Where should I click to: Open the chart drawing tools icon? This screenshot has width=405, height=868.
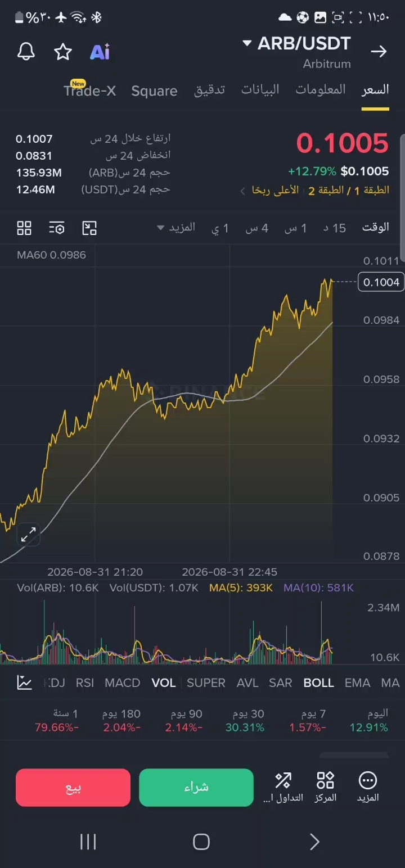(89, 228)
